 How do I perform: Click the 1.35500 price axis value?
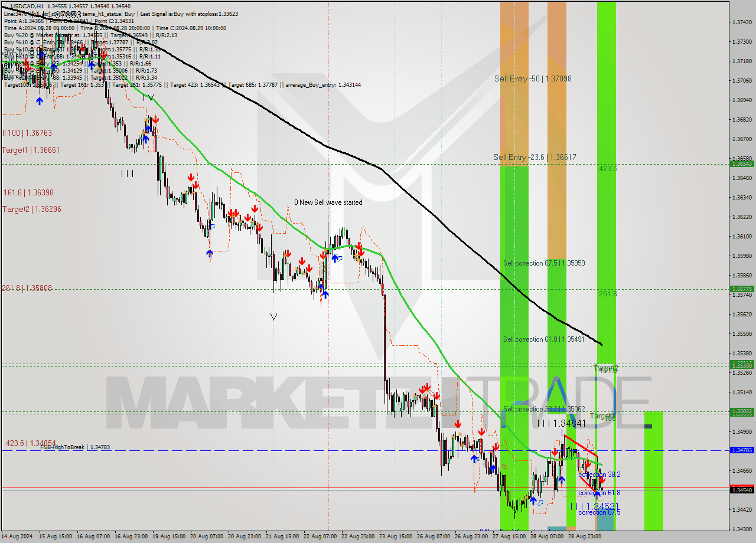[742, 334]
